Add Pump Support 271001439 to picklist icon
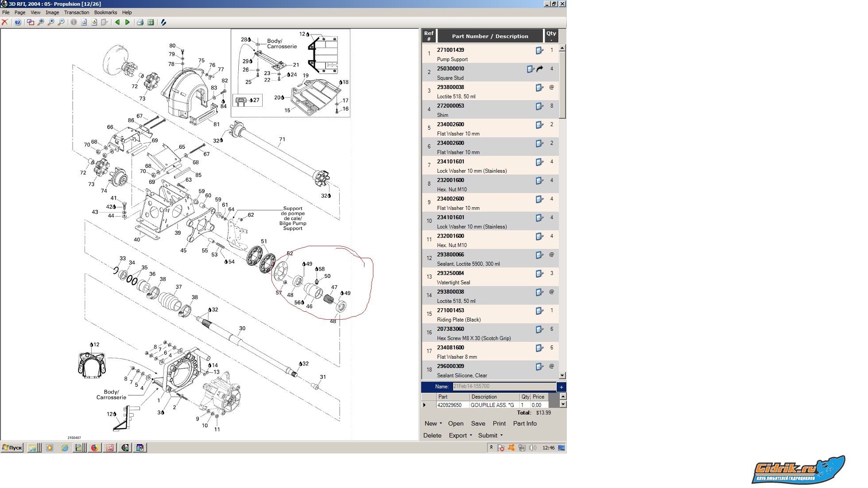This screenshot has width=868, height=488. coord(539,50)
